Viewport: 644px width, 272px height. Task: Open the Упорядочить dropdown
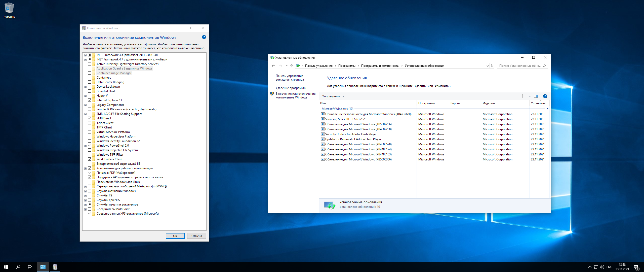[333, 96]
